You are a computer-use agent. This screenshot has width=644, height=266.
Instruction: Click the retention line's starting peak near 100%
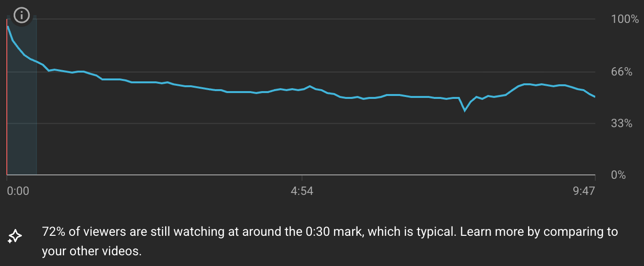pos(8,26)
